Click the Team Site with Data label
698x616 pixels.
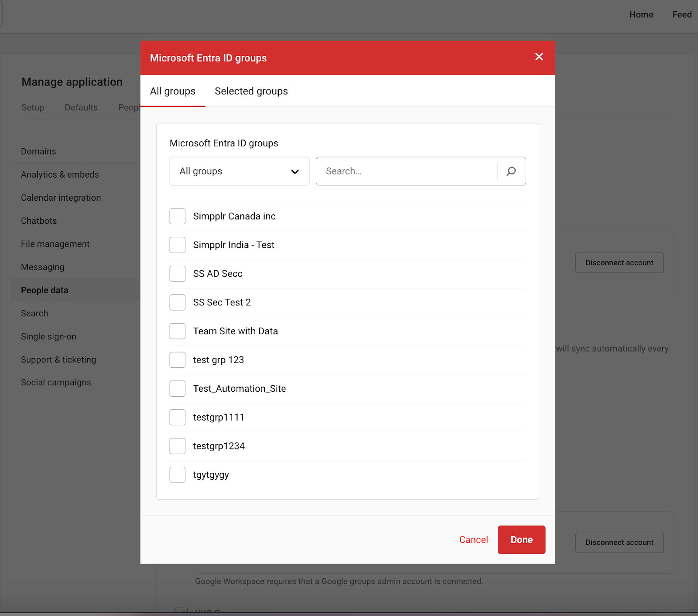(236, 331)
